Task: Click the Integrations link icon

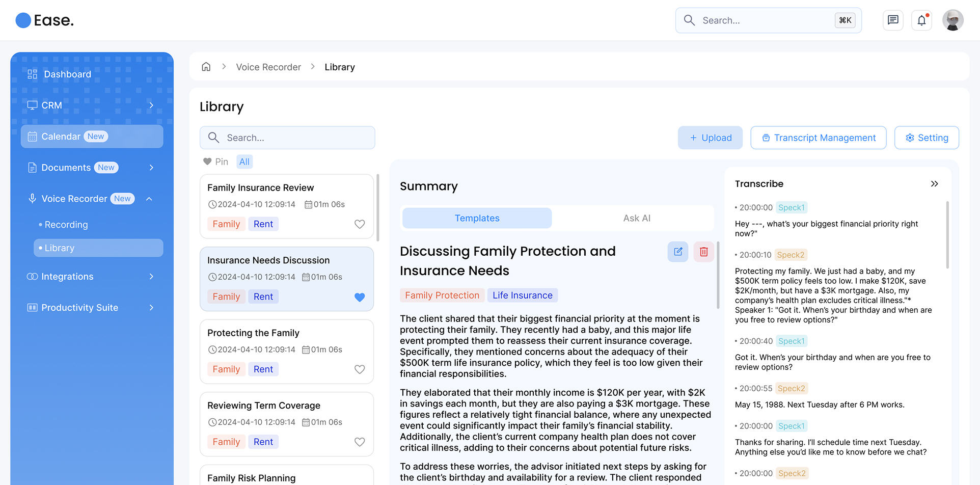Action: click(x=32, y=277)
